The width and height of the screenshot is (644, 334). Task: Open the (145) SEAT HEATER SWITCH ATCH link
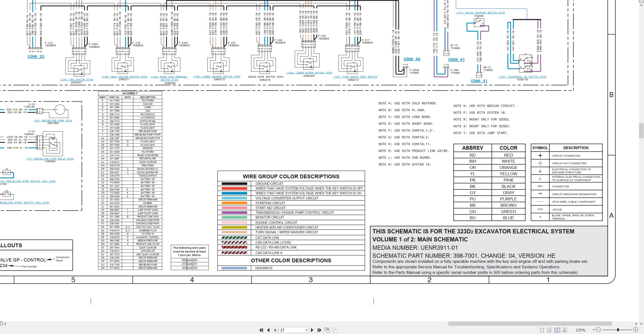click(124, 77)
